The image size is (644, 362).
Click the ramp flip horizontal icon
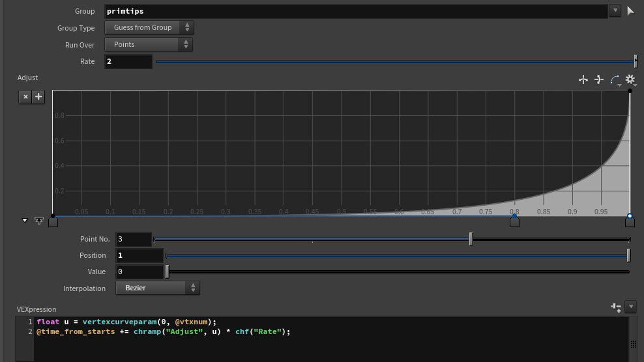(583, 79)
